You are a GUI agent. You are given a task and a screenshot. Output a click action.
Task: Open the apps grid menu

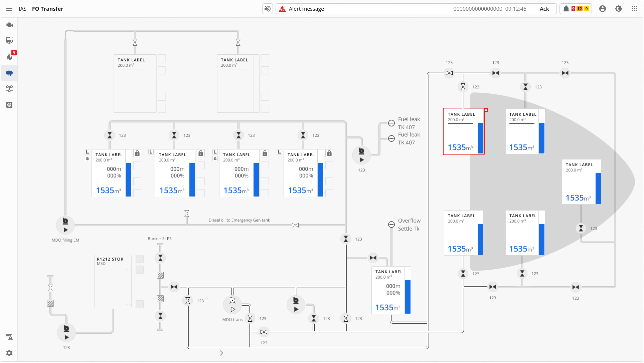coord(635,9)
